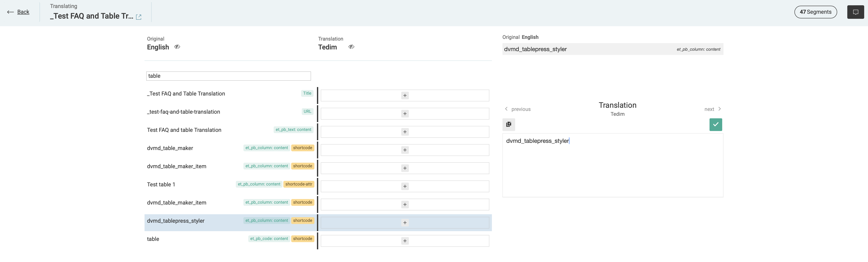
Task: Select the 'Test table 1' segment
Action: 161,184
